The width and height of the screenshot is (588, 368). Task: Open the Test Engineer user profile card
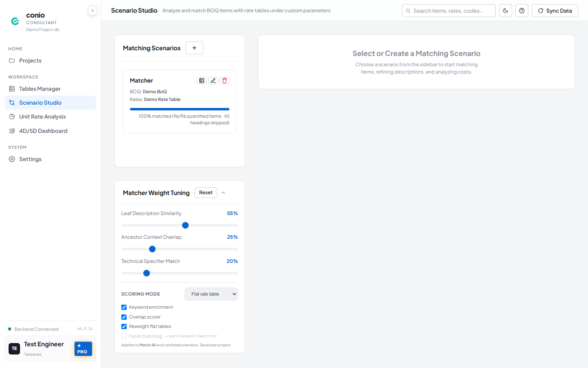(x=51, y=349)
